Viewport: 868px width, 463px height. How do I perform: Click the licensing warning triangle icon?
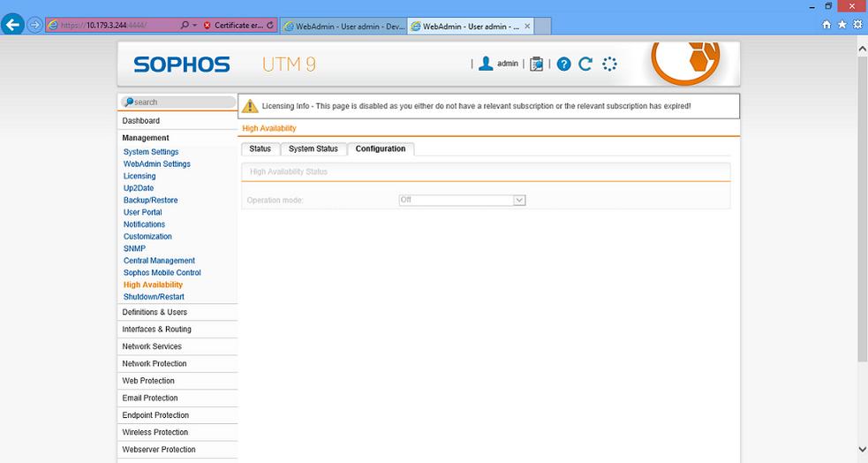(x=250, y=106)
